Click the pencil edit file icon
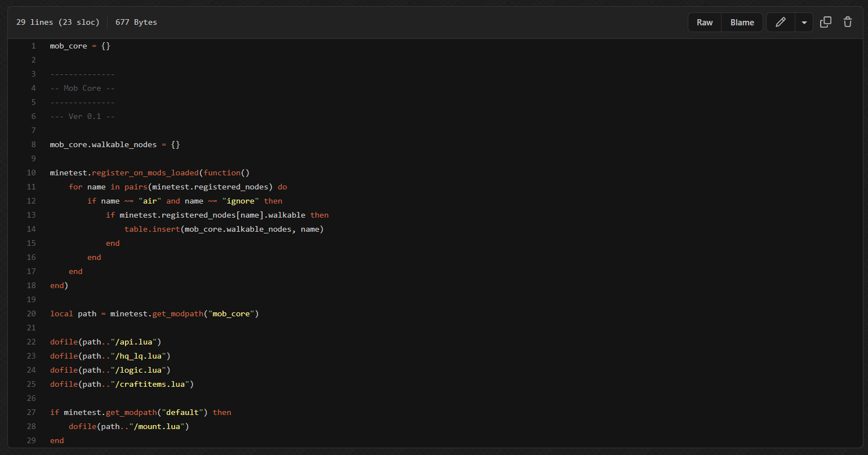 point(780,23)
